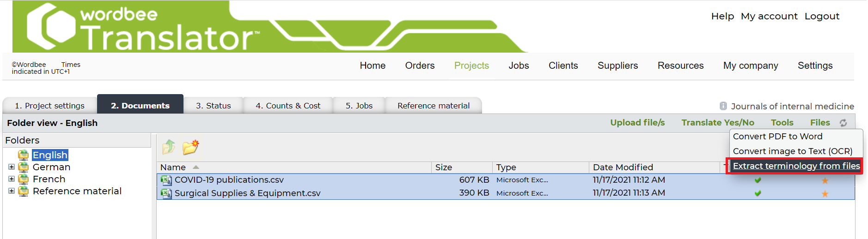Open the Translate Yes/No option
Viewport: 868px width, 239px height.
point(717,123)
